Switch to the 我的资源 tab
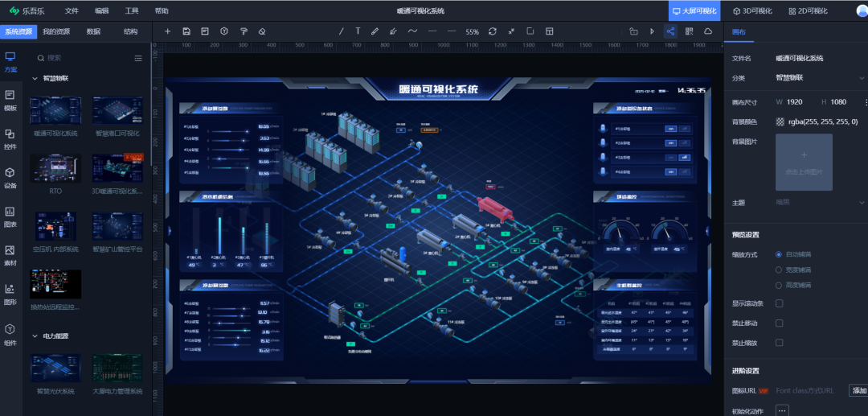Image resolution: width=868 pixels, height=416 pixels. (56, 31)
